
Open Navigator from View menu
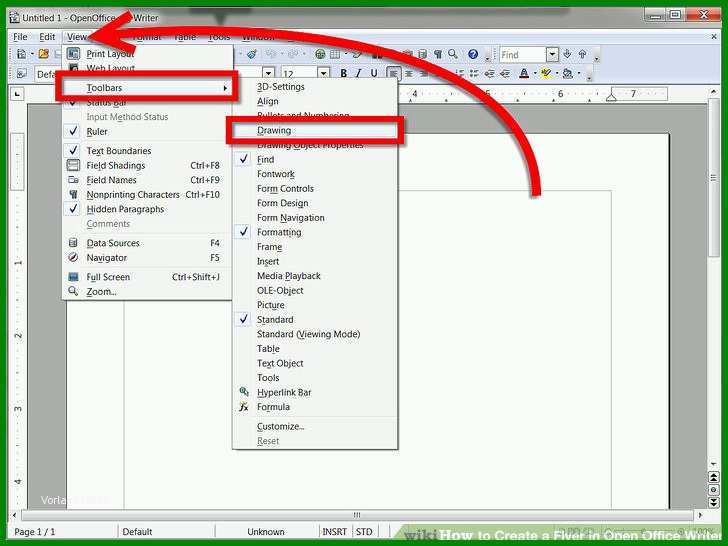[x=146, y=257]
